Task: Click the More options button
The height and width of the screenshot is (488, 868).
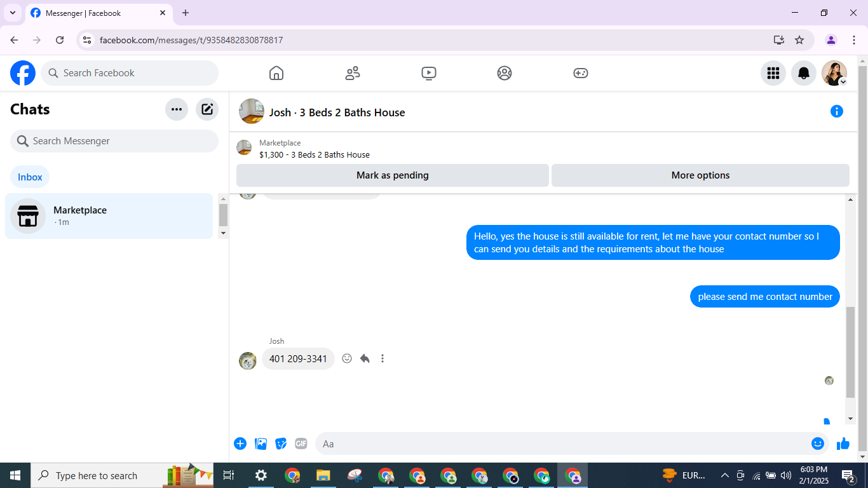Action: click(x=700, y=175)
